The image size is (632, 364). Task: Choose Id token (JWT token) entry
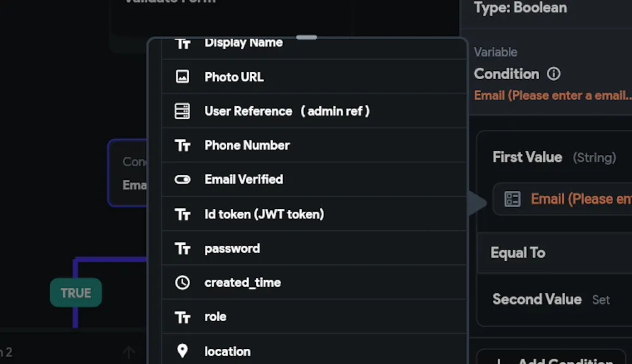coord(314,214)
